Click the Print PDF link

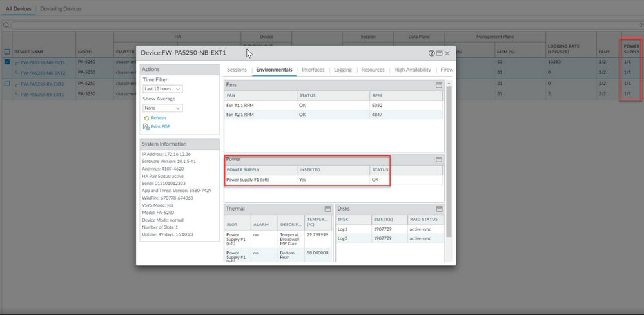click(161, 127)
